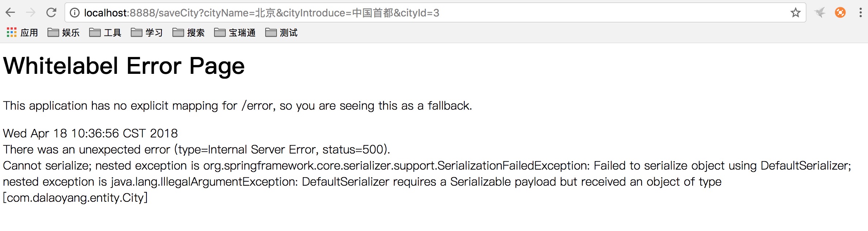
Task: Click the browser forward arrow
Action: 31,13
